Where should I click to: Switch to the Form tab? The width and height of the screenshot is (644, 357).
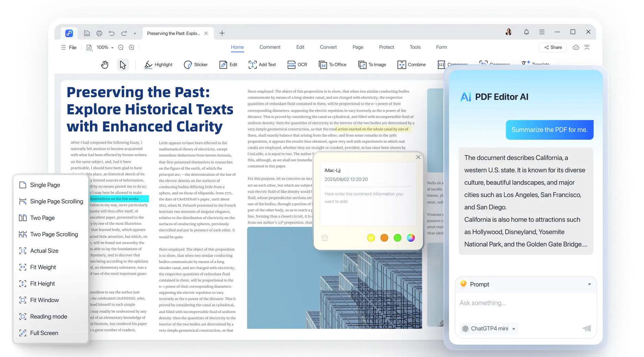[x=441, y=47]
